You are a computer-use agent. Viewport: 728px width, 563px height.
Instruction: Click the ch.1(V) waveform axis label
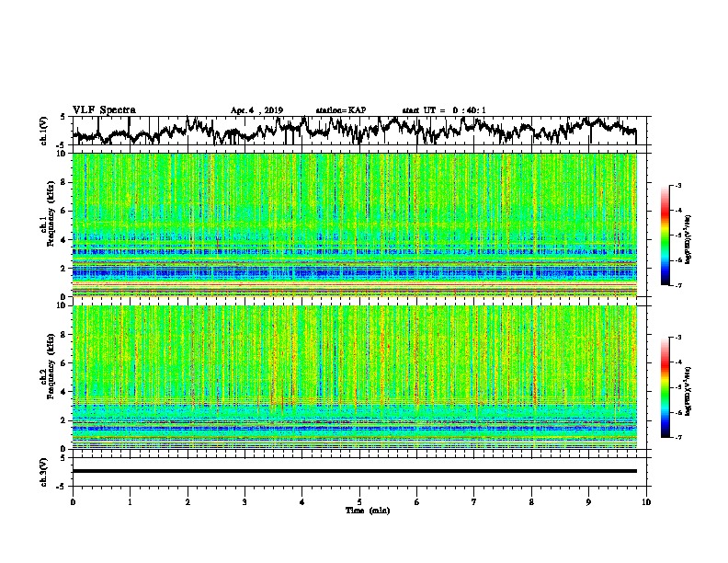tap(44, 131)
